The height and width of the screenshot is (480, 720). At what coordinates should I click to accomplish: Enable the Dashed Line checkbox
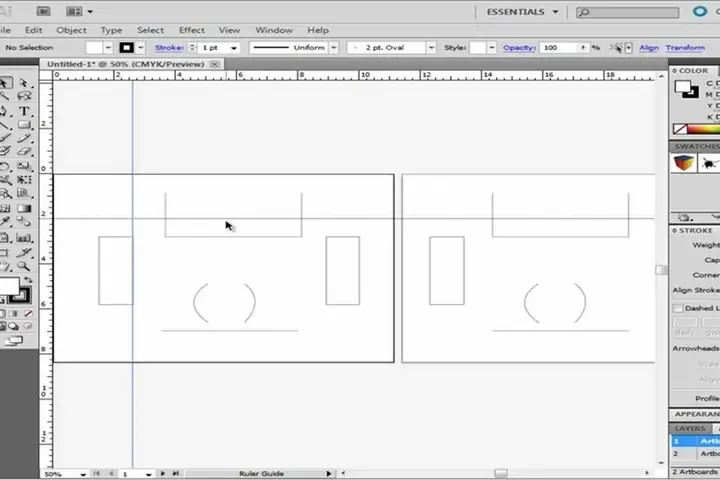coord(677,308)
